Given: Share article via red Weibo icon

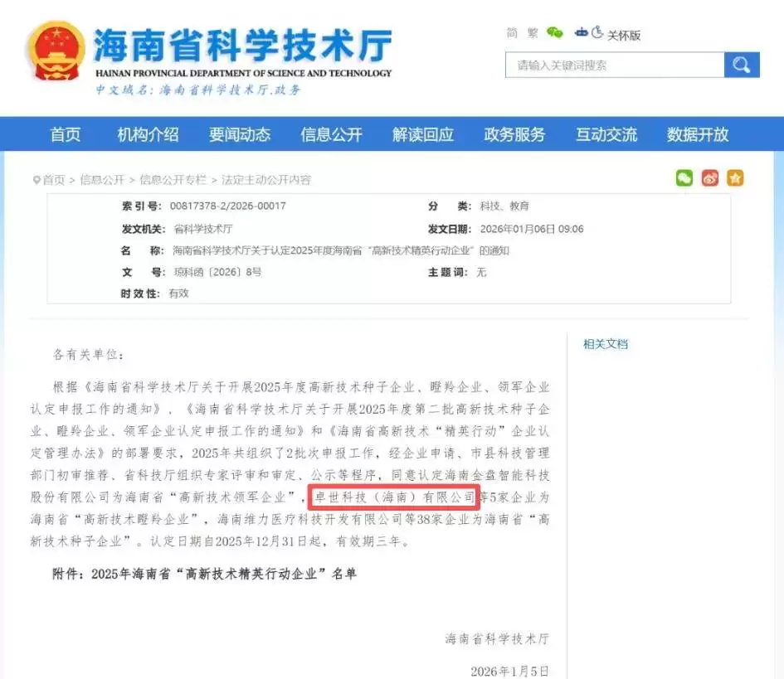Looking at the screenshot, I should pyautogui.click(x=709, y=178).
